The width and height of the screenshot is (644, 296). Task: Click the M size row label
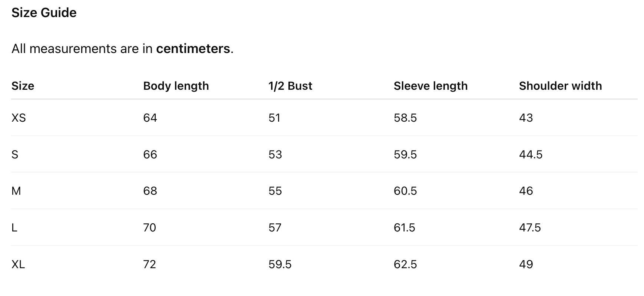[x=16, y=191]
